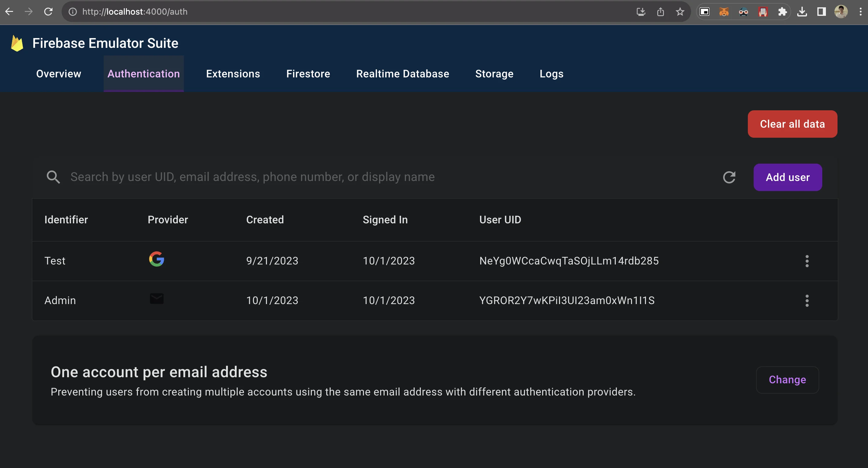
Task: Click the install app icon in address bar
Action: click(x=641, y=12)
